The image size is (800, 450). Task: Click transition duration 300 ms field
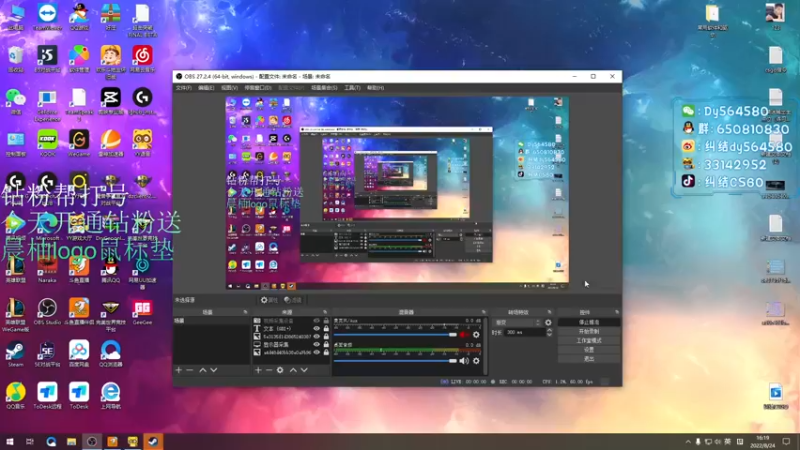(x=524, y=332)
